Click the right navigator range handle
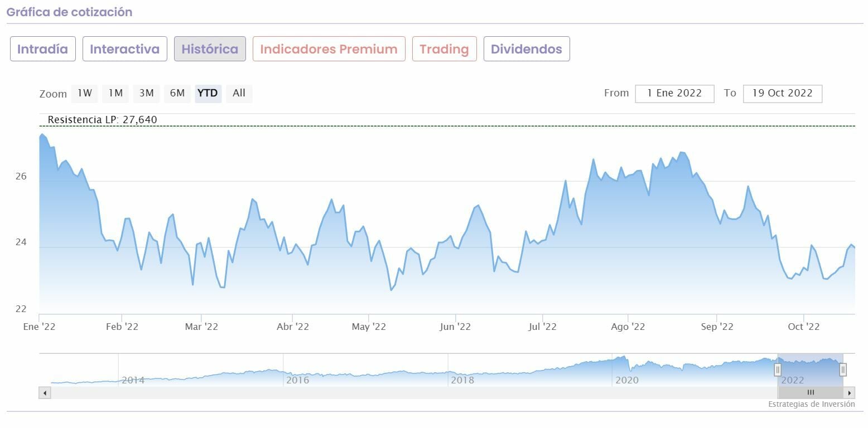Image resolution: width=868 pixels, height=428 pixels. [x=843, y=369]
